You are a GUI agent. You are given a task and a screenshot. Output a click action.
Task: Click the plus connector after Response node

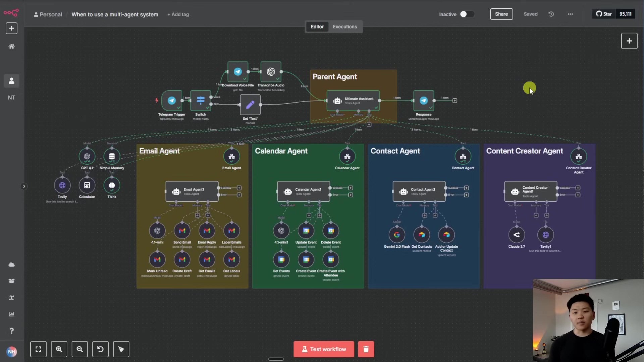point(455,101)
